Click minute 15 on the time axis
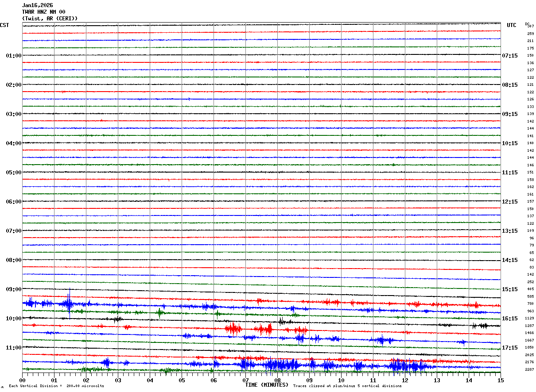The image size is (536, 392). (x=501, y=380)
